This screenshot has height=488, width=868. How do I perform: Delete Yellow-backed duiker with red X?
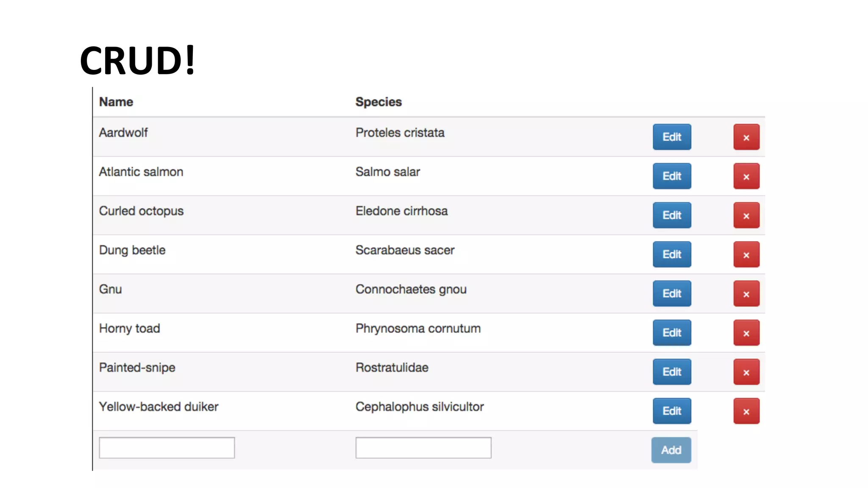(746, 411)
